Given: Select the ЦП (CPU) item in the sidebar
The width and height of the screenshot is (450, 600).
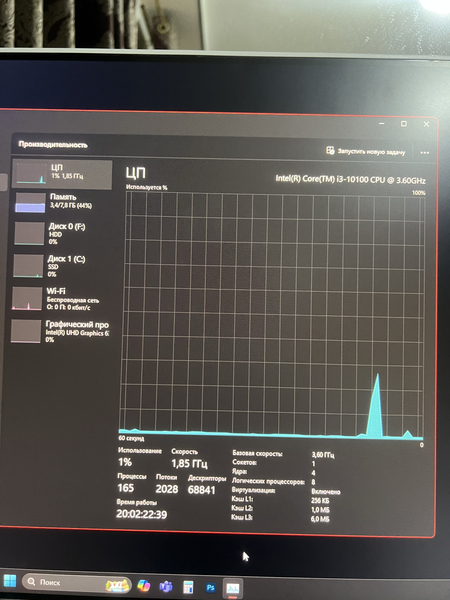Looking at the screenshot, I should coord(62,174).
